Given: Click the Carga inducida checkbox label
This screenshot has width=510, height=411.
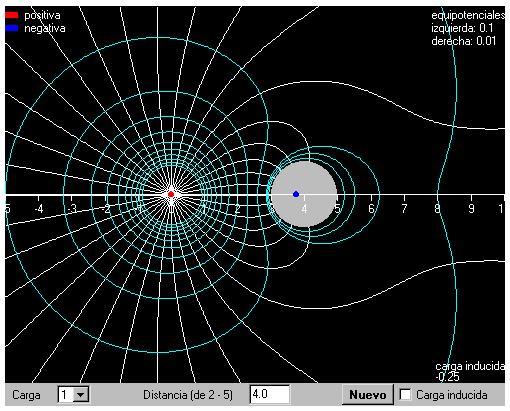Looking at the screenshot, I should (452, 395).
